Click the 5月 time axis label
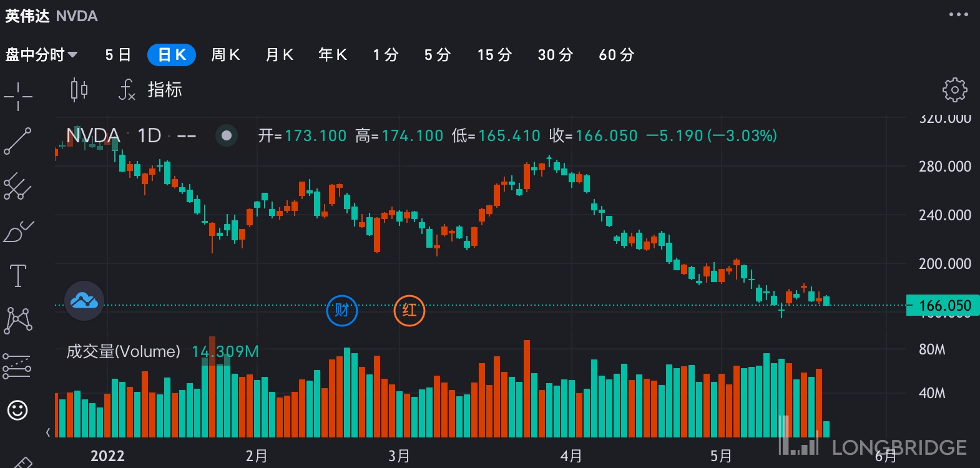The image size is (980, 468). [x=721, y=456]
